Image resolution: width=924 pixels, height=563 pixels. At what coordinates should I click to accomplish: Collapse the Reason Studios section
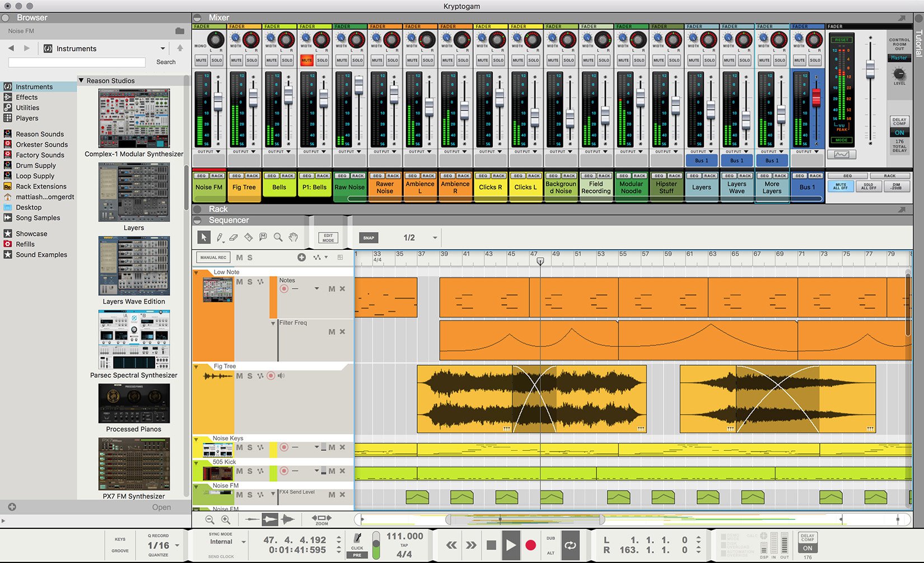coord(82,81)
